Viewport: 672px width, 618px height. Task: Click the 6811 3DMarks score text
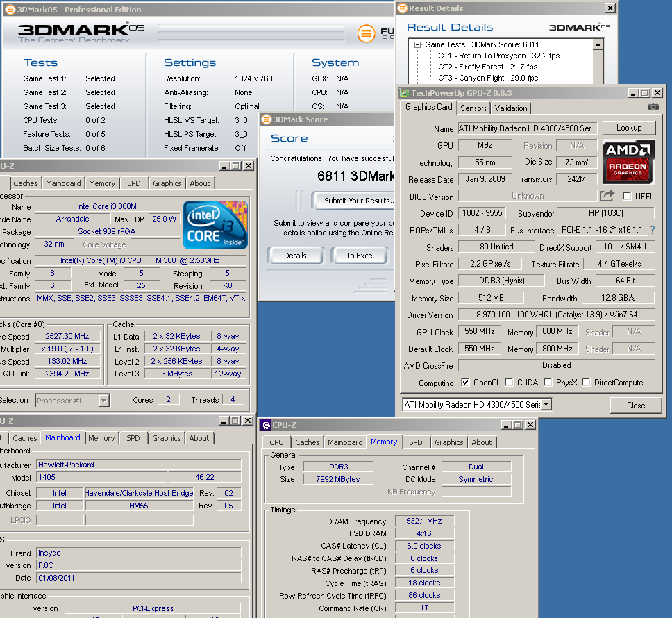coord(355,176)
